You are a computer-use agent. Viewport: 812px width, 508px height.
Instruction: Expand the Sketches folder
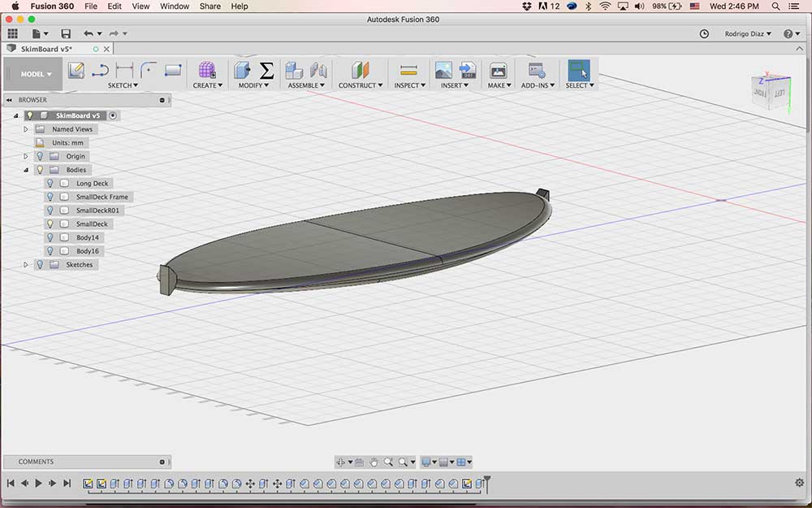point(26,264)
